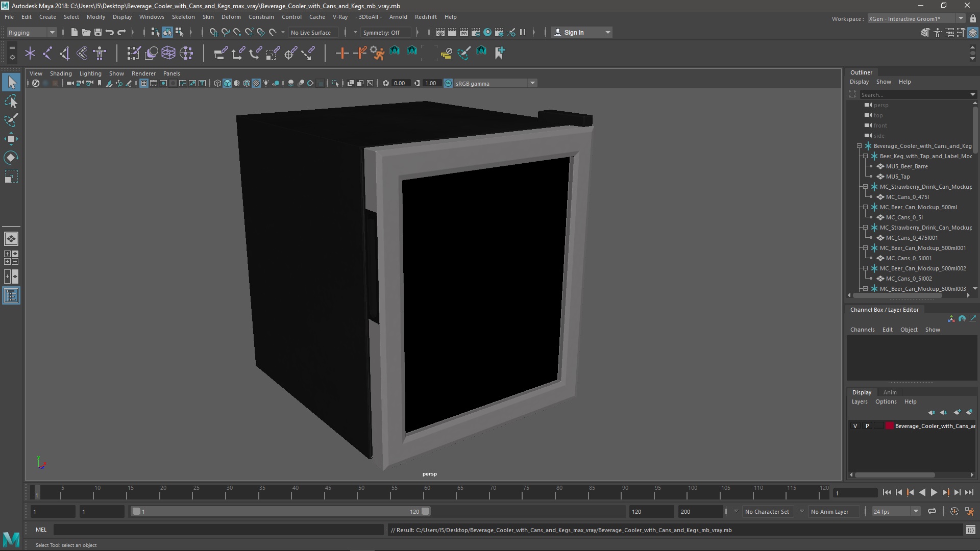Toggle Auto Keyframe button
The width and height of the screenshot is (980, 551).
(x=954, y=511)
